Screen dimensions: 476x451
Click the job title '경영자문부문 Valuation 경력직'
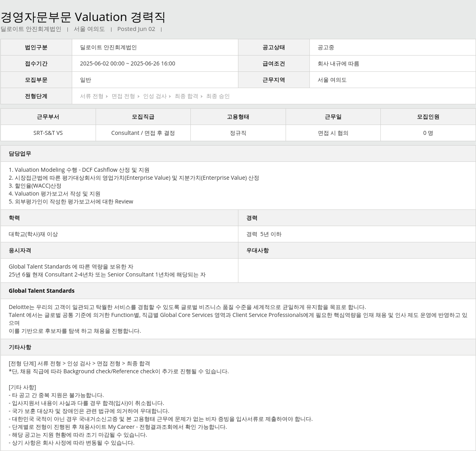(x=83, y=17)
